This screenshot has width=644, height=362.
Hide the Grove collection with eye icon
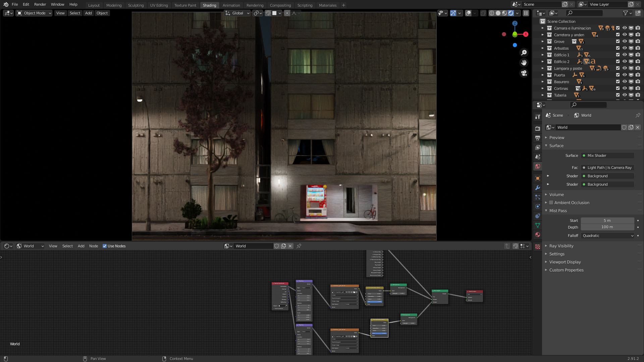click(x=625, y=42)
